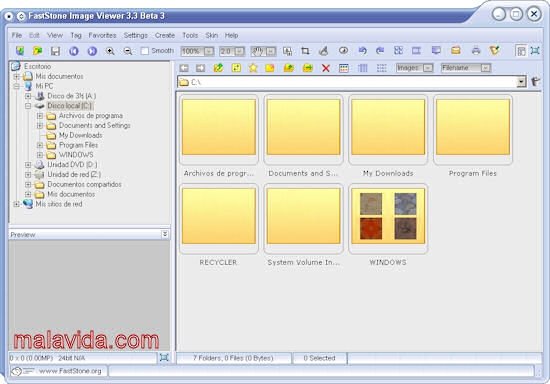Open the Tools menu
The height and width of the screenshot is (384, 550).
coord(190,35)
